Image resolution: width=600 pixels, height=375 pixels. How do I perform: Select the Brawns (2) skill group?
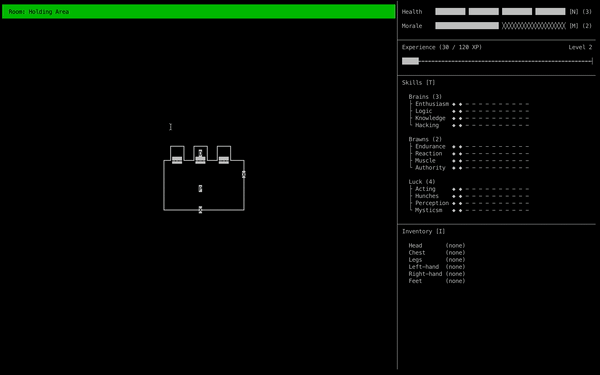(425, 139)
